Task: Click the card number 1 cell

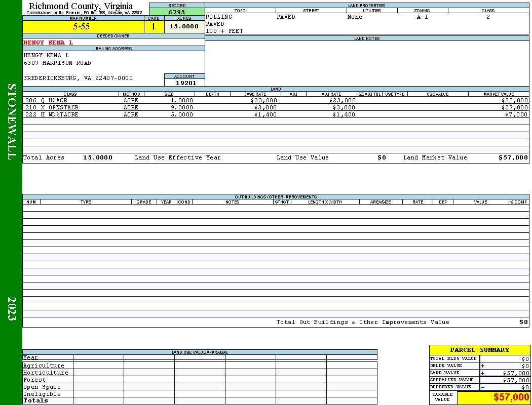Action: click(154, 27)
